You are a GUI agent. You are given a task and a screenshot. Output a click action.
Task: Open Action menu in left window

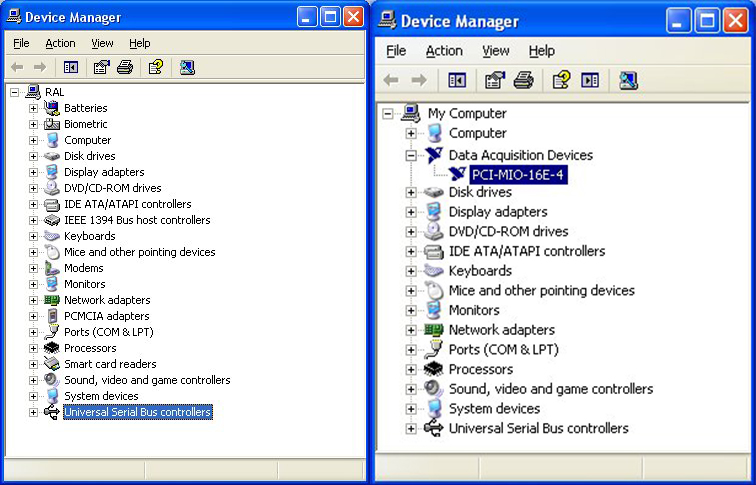pyautogui.click(x=60, y=43)
